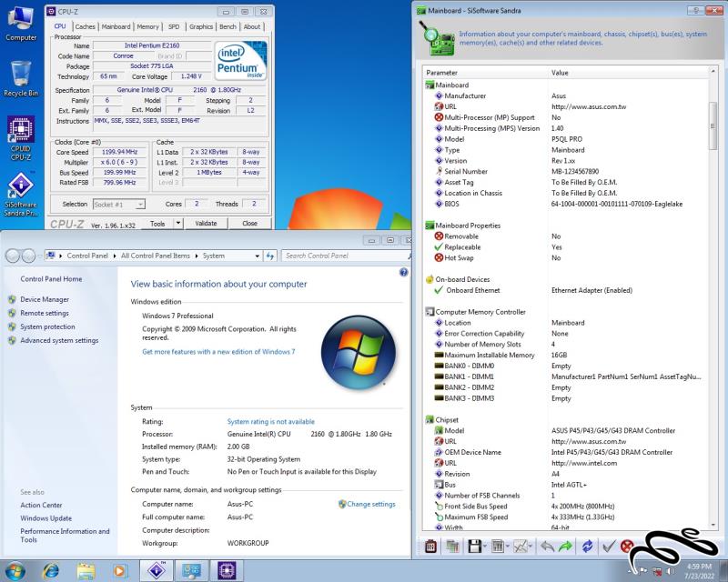
Task: Switch to CPU-Z taskbar button
Action: (x=227, y=570)
